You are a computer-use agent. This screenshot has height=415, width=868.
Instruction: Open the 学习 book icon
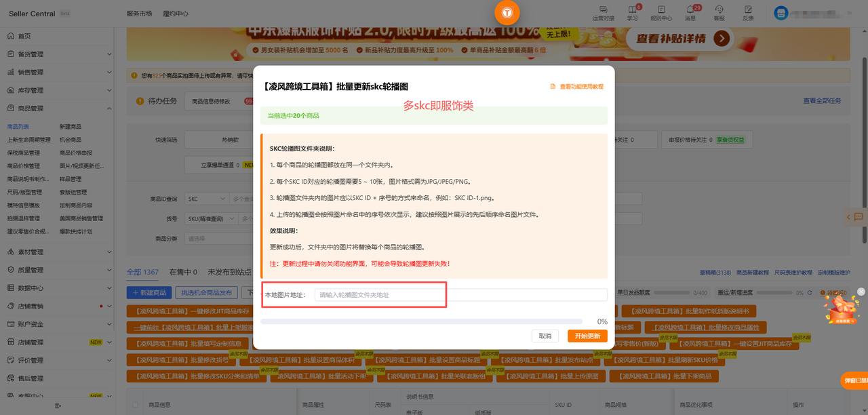(631, 9)
